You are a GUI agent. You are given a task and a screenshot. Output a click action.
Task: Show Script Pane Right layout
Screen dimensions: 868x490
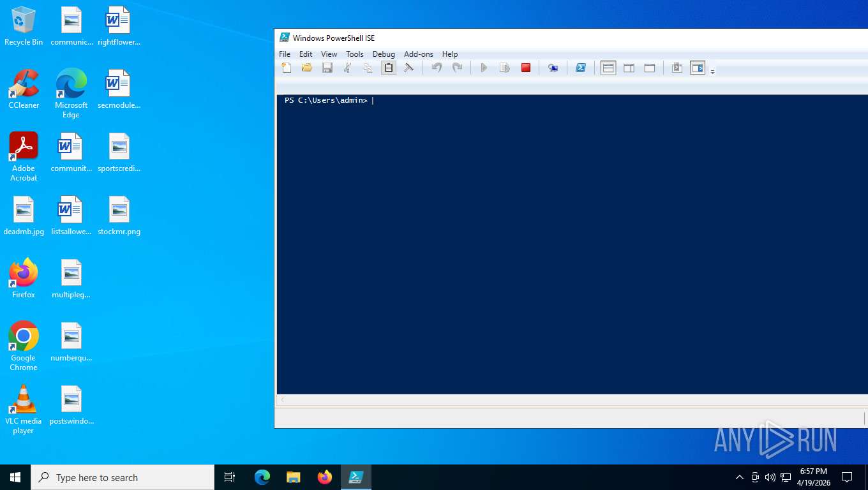629,68
